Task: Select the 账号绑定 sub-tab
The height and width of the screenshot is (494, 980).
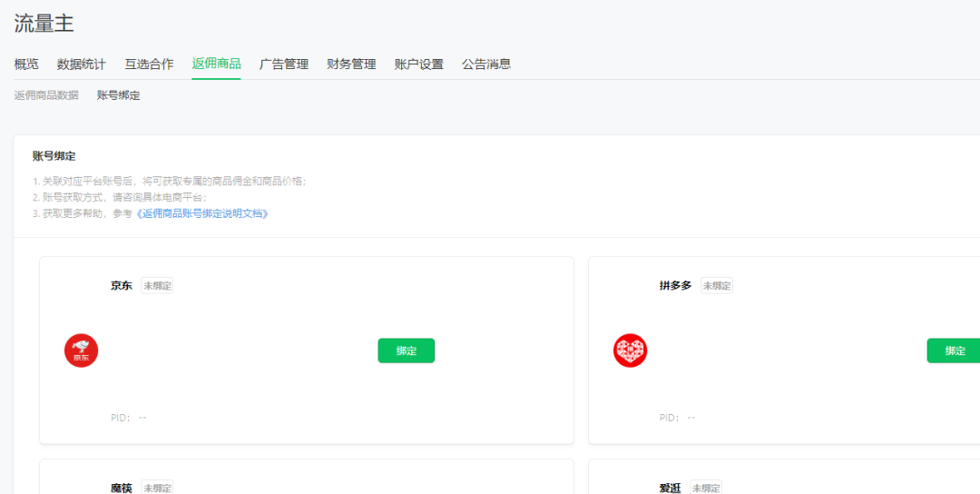Action: pyautogui.click(x=119, y=95)
